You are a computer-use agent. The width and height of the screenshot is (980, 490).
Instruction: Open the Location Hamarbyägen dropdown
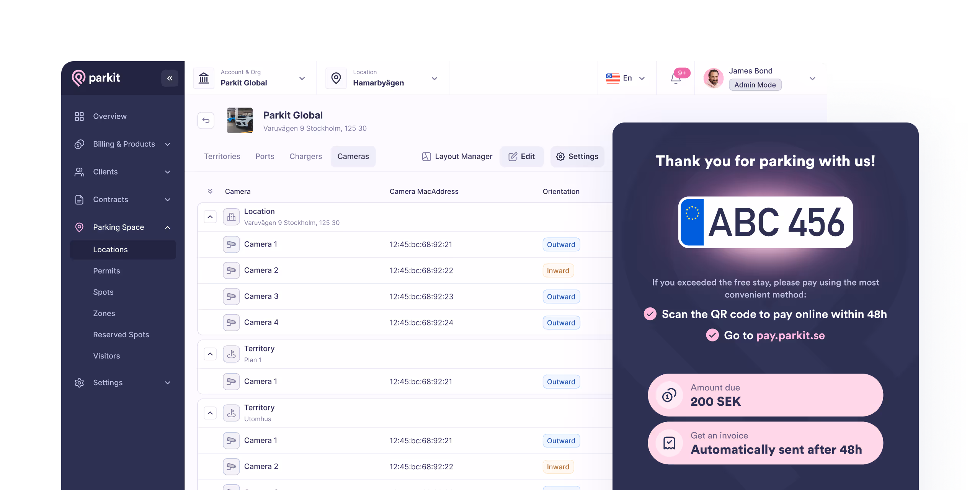(434, 78)
